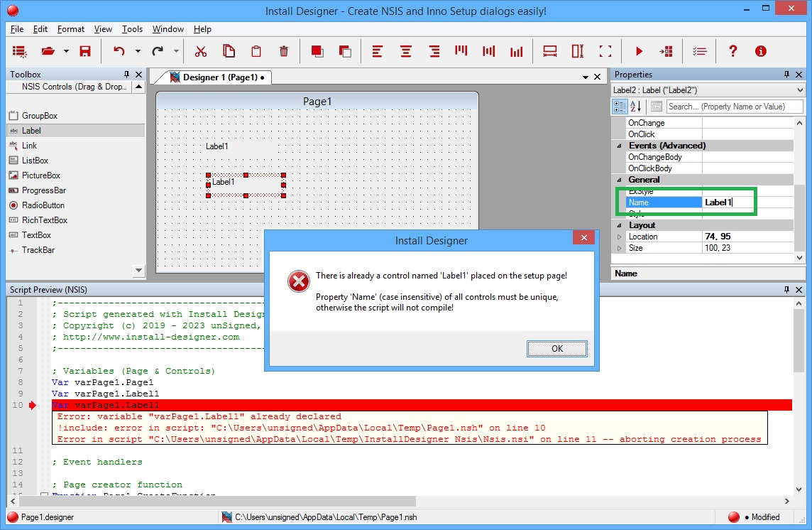Delete the selected control with the trash icon

tap(284, 51)
